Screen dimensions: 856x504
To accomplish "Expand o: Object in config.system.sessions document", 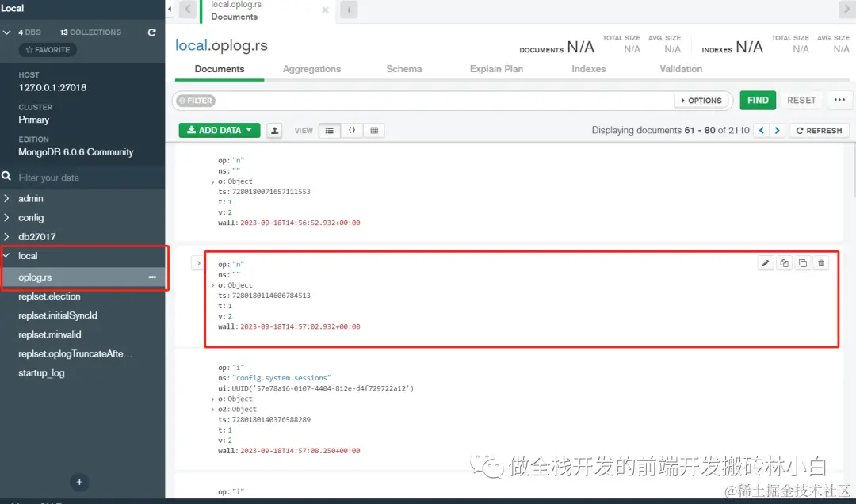I will [x=212, y=399].
